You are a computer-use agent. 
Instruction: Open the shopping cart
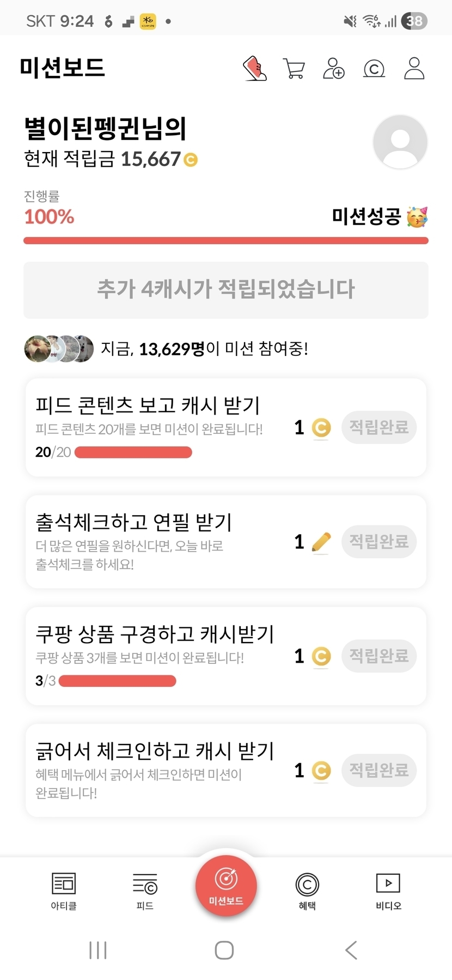pos(294,69)
